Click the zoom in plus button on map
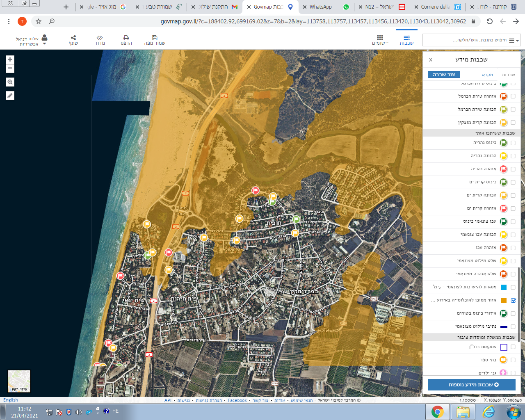Image resolution: width=525 pixels, height=420 pixels. tap(10, 59)
